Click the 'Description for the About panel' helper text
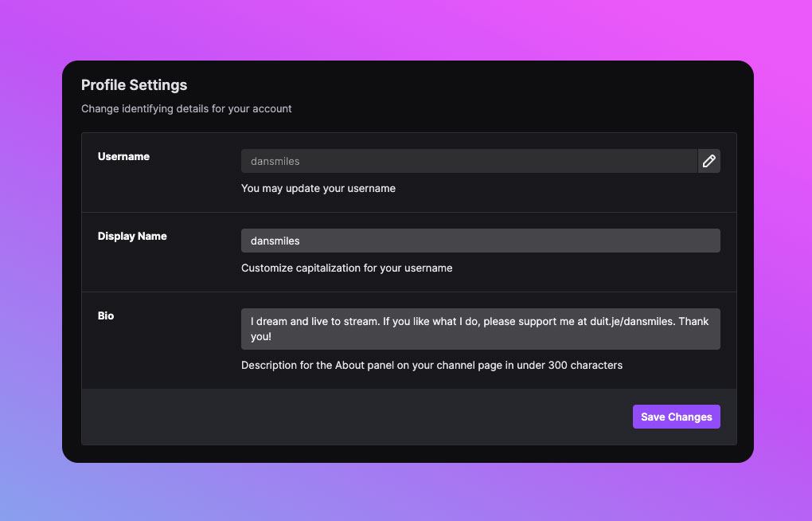Screen dimensions: 812x521 click(431, 366)
